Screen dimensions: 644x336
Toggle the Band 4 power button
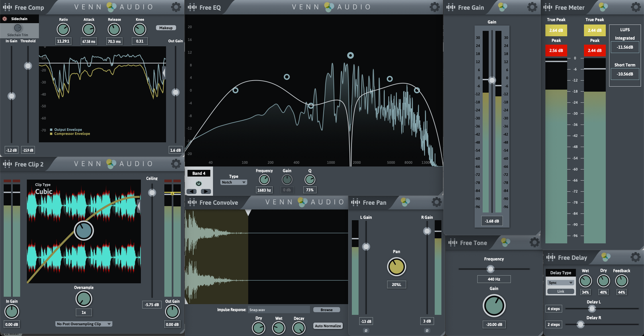coord(199,183)
